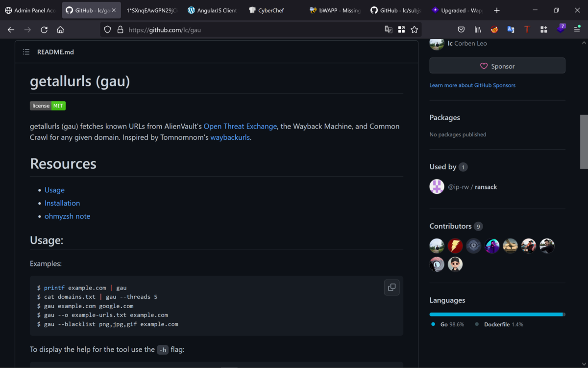Click the 'No packages published' text
The image size is (588, 368).
(458, 134)
